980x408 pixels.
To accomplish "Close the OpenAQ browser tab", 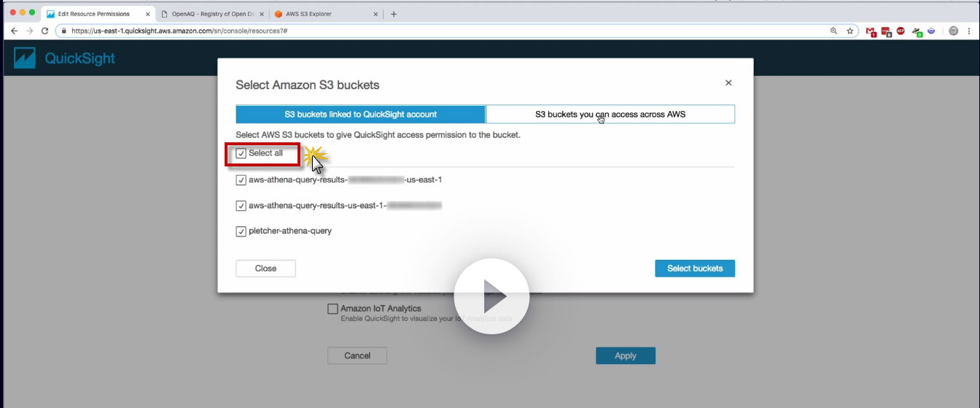I will [x=260, y=14].
